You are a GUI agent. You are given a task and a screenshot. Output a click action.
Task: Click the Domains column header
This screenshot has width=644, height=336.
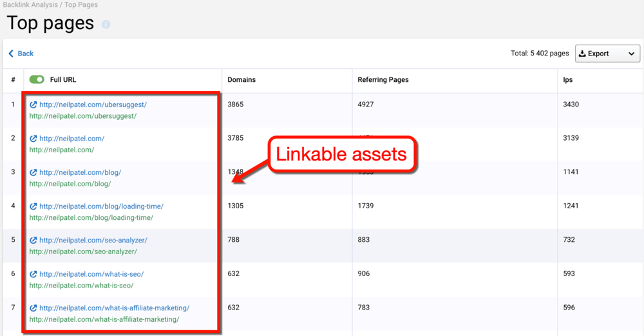tap(241, 80)
